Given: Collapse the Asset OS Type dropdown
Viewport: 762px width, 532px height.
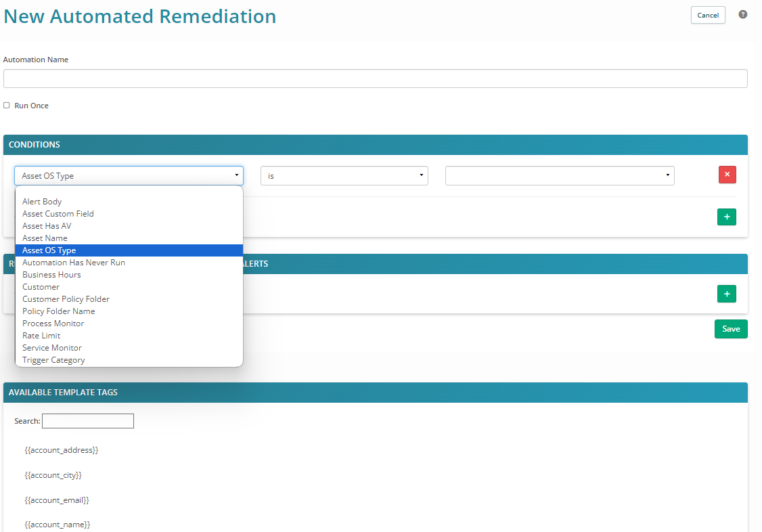Looking at the screenshot, I should click(x=129, y=176).
